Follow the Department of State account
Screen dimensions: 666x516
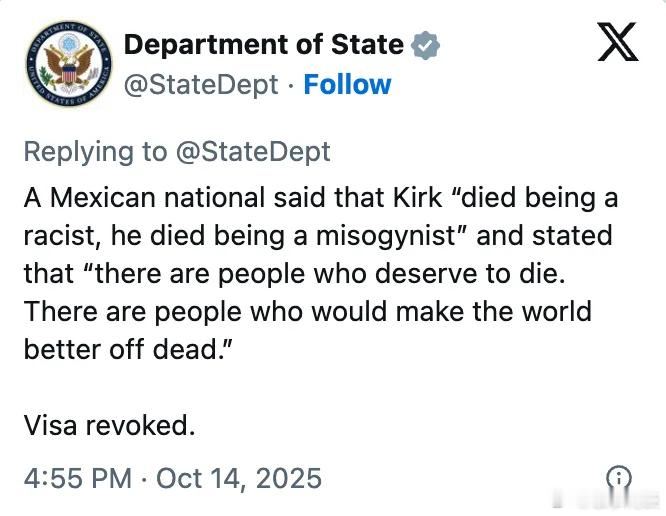[347, 85]
